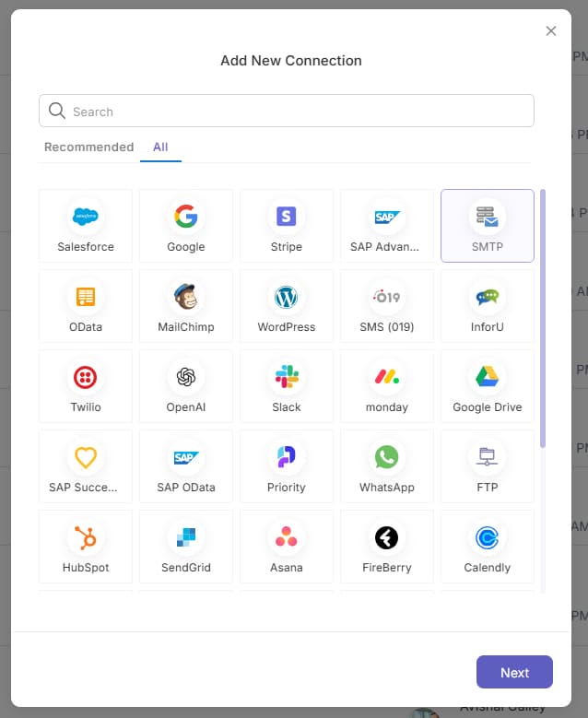Choose the FTP connector
588x718 pixels.
(488, 466)
